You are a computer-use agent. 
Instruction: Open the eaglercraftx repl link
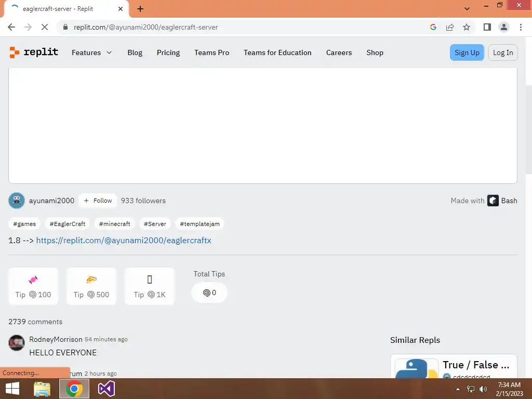(124, 240)
